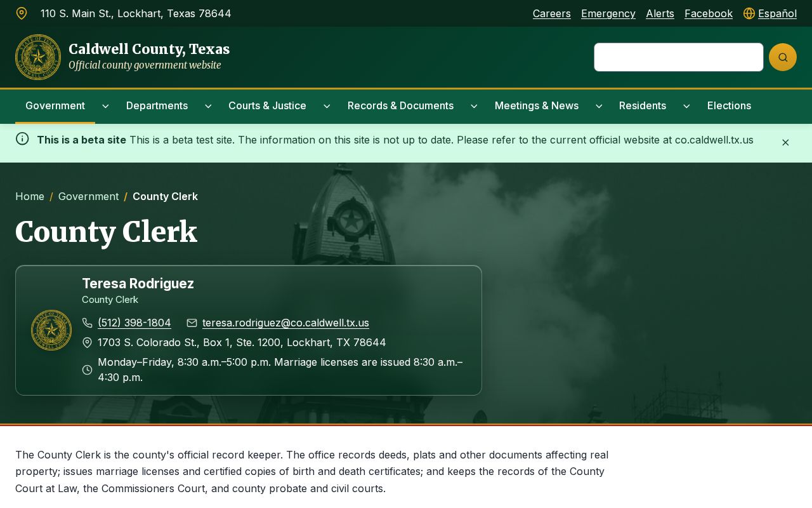Click the County Clerk page heading

pos(106,232)
